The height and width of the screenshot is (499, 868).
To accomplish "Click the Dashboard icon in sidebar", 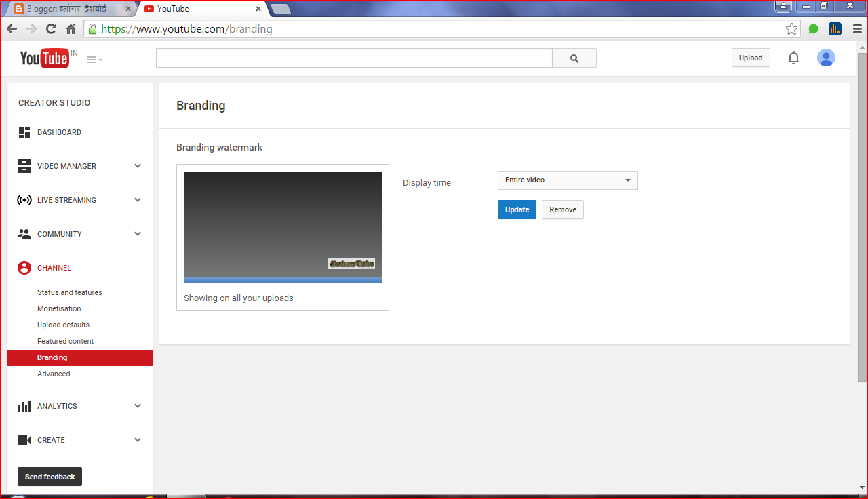I will point(24,132).
